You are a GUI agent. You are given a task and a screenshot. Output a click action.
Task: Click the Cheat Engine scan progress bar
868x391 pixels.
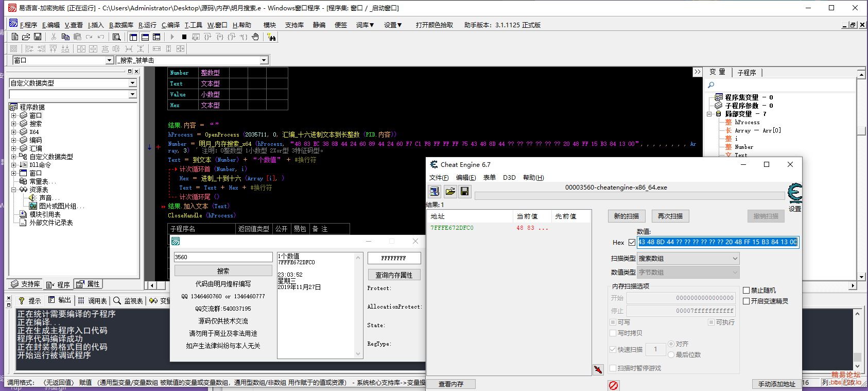(x=629, y=196)
